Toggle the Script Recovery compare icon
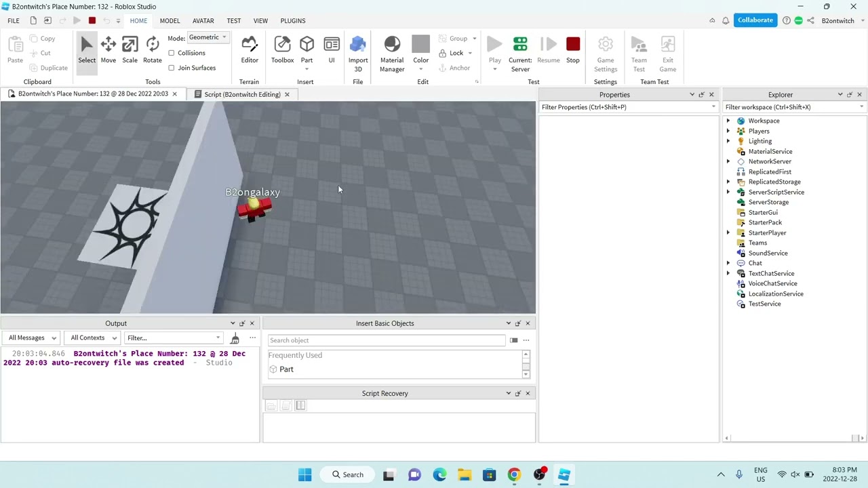The height and width of the screenshot is (488, 868). coord(300,405)
